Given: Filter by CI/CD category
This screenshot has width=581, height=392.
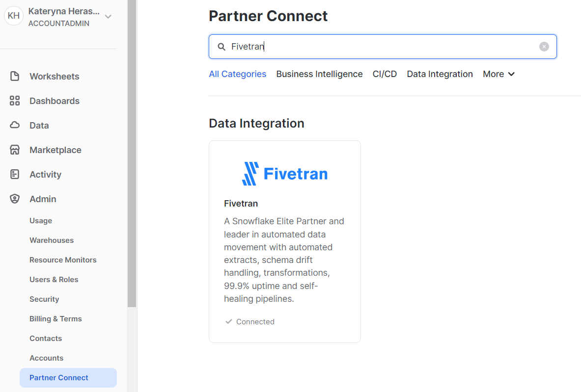Looking at the screenshot, I should point(385,74).
